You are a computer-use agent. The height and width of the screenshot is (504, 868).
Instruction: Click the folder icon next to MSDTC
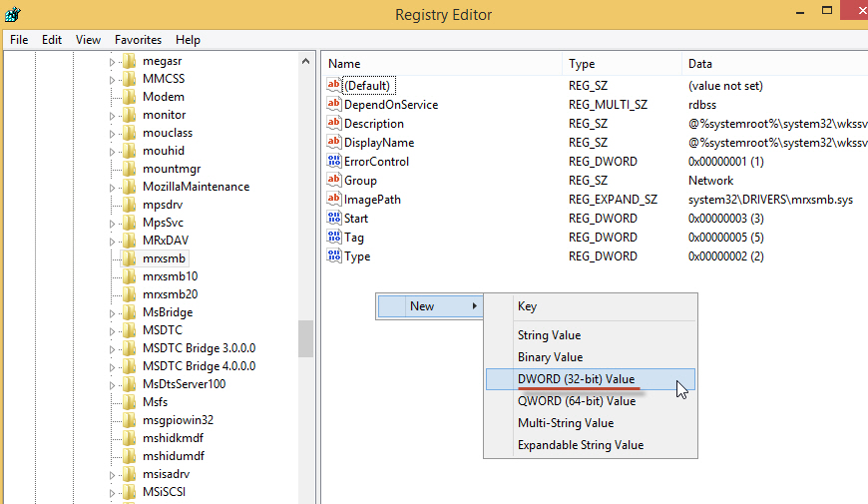[x=129, y=330]
